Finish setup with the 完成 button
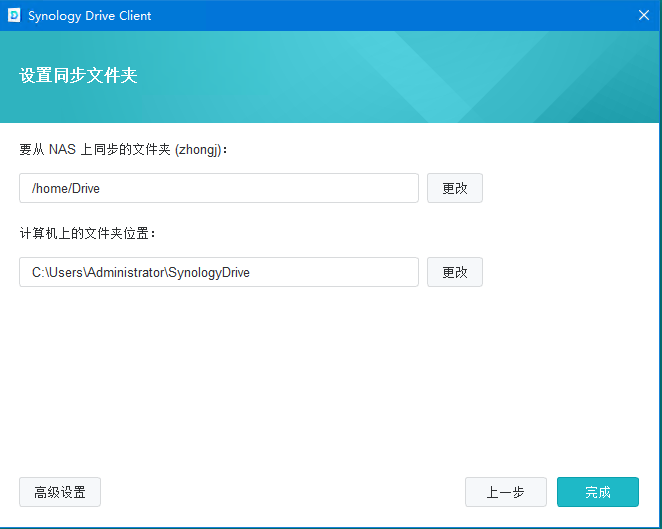Viewport: 662px width, 529px height. [598, 492]
